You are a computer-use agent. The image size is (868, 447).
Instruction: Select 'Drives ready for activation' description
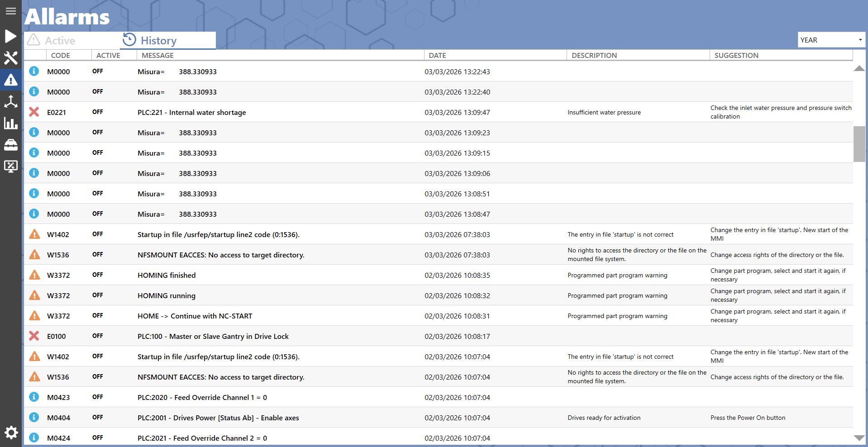[x=604, y=418]
